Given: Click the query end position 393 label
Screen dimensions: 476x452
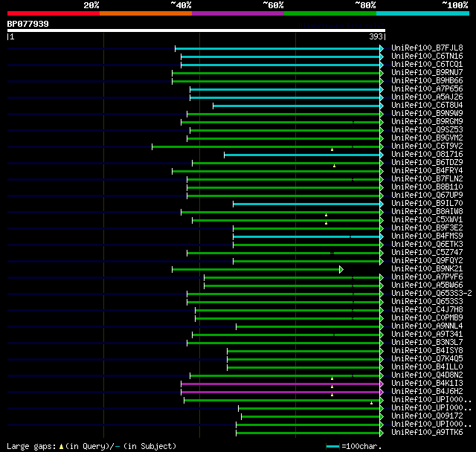Looking at the screenshot, I should [x=376, y=36].
